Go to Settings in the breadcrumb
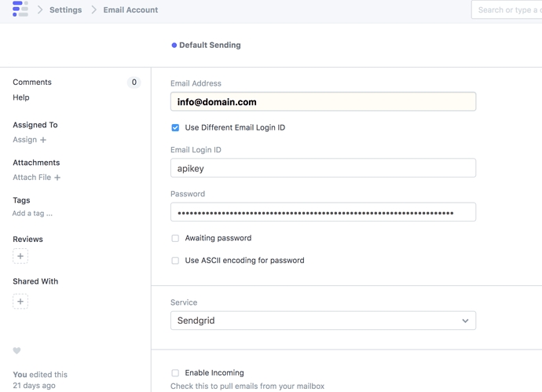Screen dimensions: 542x392 [x=65, y=10]
